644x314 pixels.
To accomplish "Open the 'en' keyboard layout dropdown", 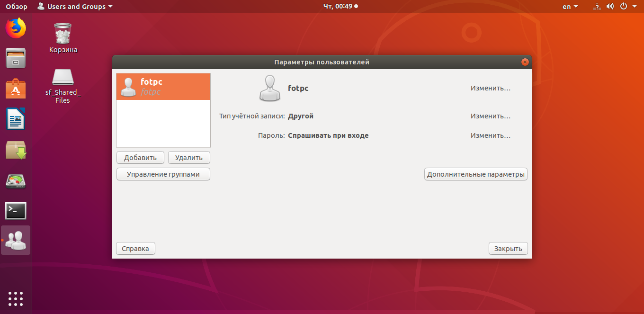I will [570, 6].
